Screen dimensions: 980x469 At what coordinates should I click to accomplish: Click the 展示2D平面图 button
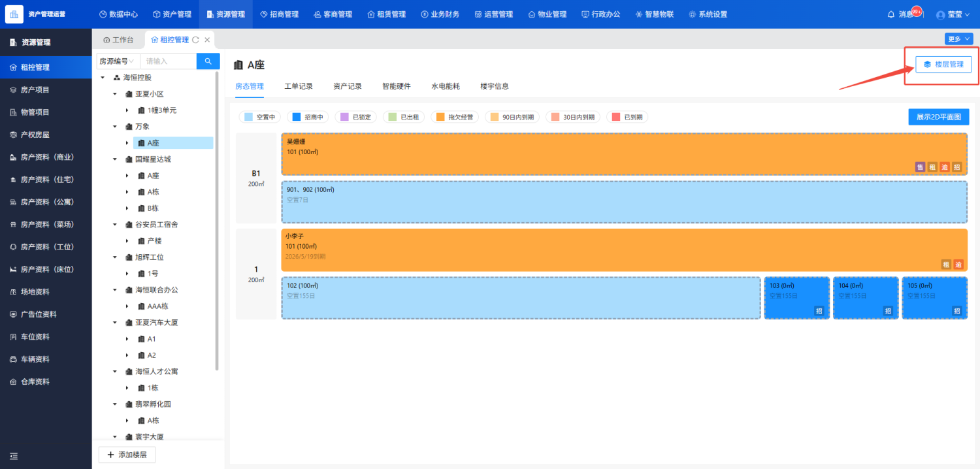coord(938,117)
